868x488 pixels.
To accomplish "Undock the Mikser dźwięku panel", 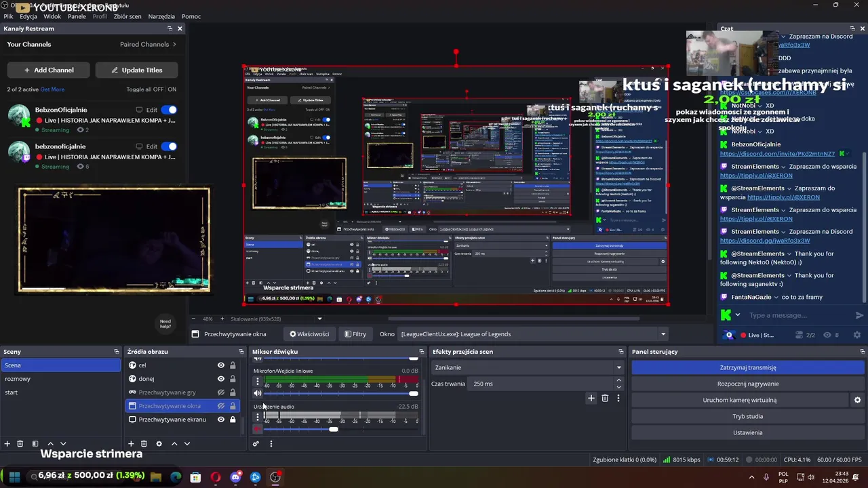I will 421,352.
